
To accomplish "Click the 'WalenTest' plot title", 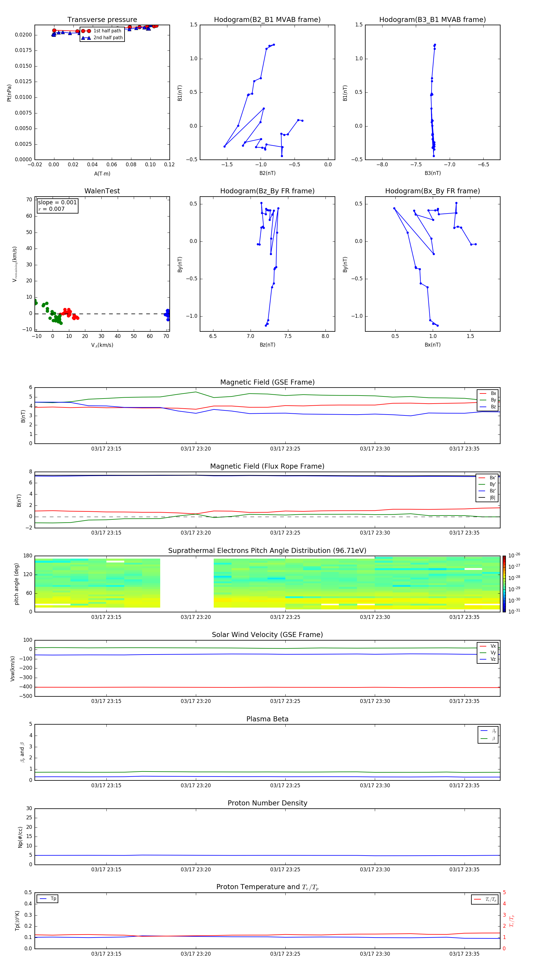I will (102, 191).
